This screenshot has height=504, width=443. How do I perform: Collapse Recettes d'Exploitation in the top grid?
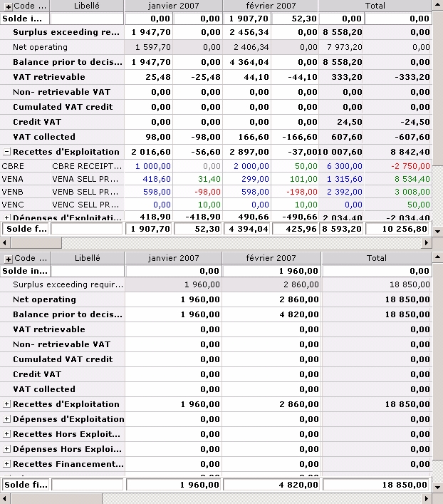(6, 152)
